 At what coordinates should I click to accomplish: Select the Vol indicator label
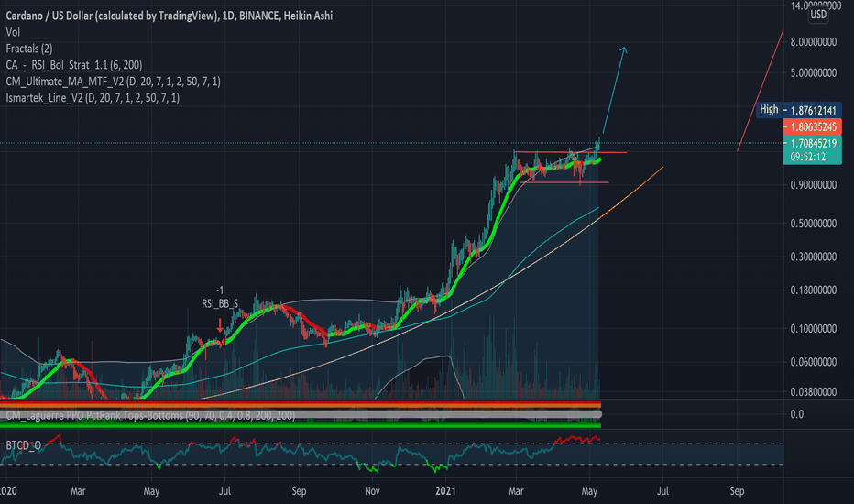click(13, 32)
